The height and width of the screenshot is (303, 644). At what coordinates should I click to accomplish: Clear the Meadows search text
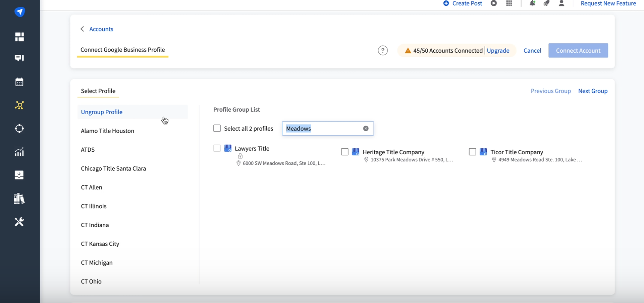coord(366,129)
